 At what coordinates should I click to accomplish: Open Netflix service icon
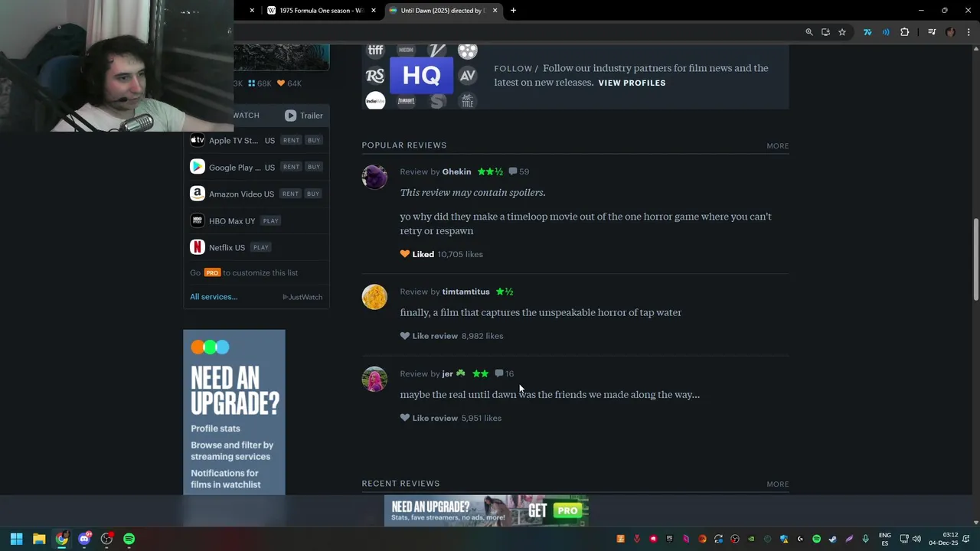click(x=198, y=247)
